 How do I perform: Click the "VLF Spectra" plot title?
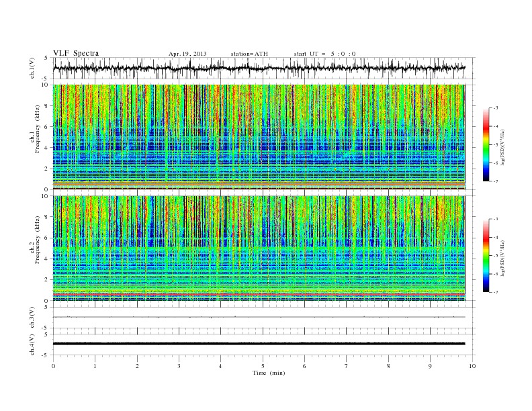[76, 53]
